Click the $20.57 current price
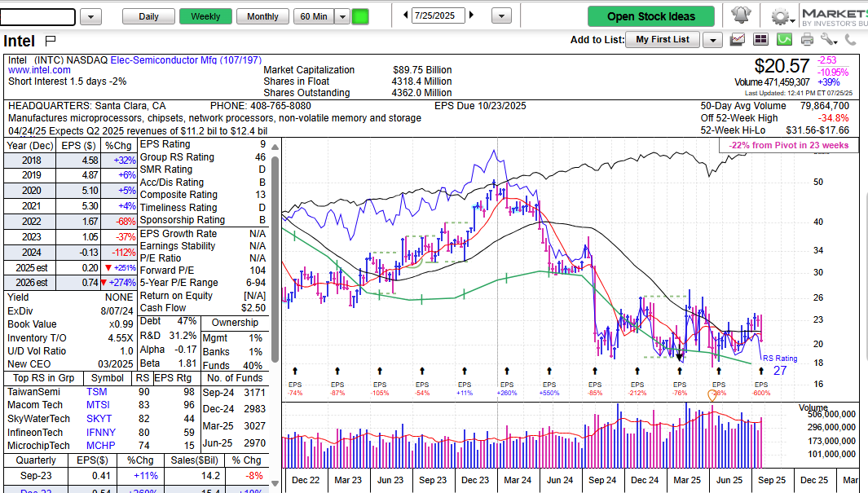 782,66
